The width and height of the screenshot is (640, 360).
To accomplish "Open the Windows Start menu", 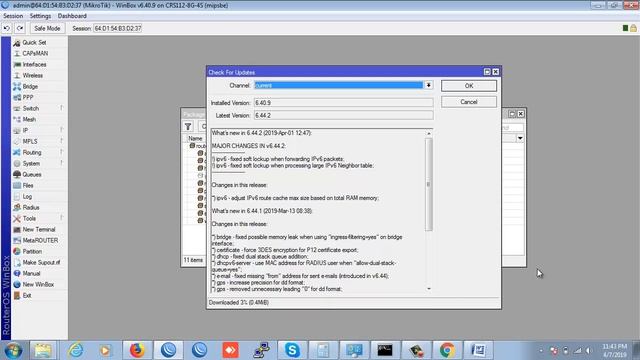I will click(x=13, y=350).
